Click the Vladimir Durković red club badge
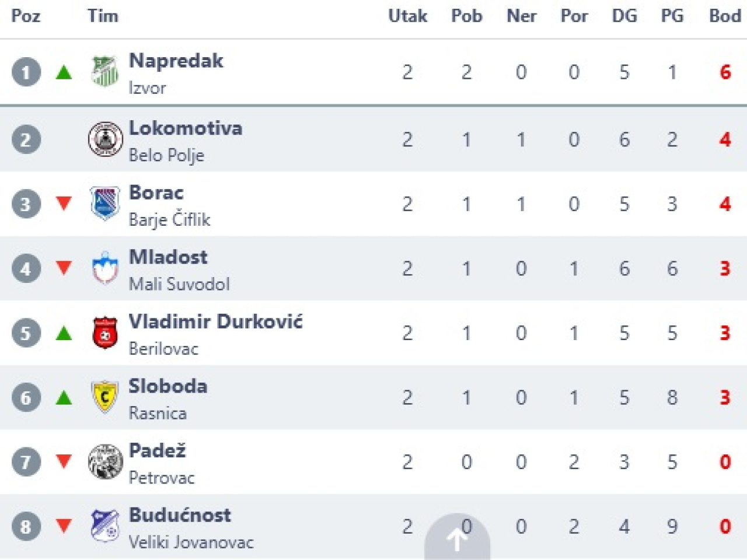Image resolution: width=747 pixels, height=560 pixels. click(105, 333)
